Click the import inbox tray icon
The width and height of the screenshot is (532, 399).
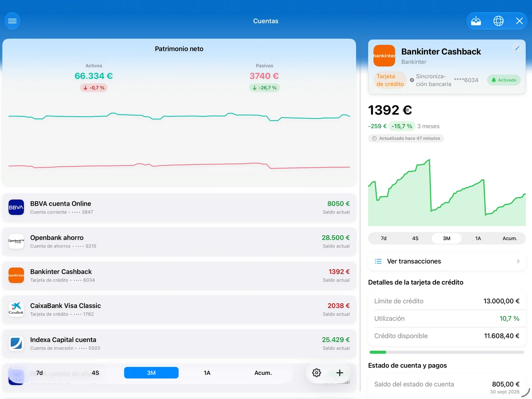click(476, 21)
